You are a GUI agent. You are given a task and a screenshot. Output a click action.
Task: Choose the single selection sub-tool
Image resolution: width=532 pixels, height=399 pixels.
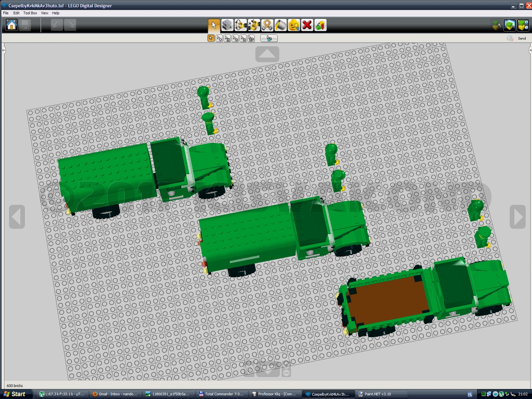pos(211,38)
